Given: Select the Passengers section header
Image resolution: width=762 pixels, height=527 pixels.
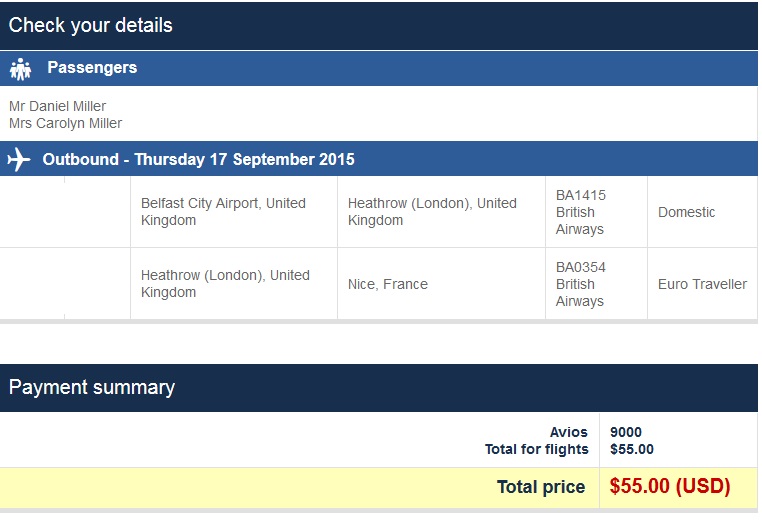Looking at the screenshot, I should tap(92, 68).
